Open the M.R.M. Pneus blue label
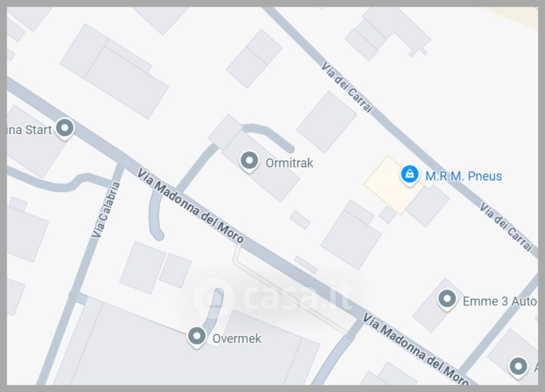Viewport: 545px width, 392px height. click(x=464, y=176)
